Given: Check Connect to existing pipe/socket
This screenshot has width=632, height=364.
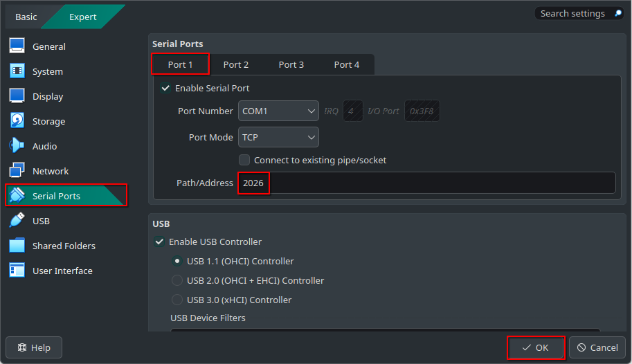Looking at the screenshot, I should tap(244, 160).
